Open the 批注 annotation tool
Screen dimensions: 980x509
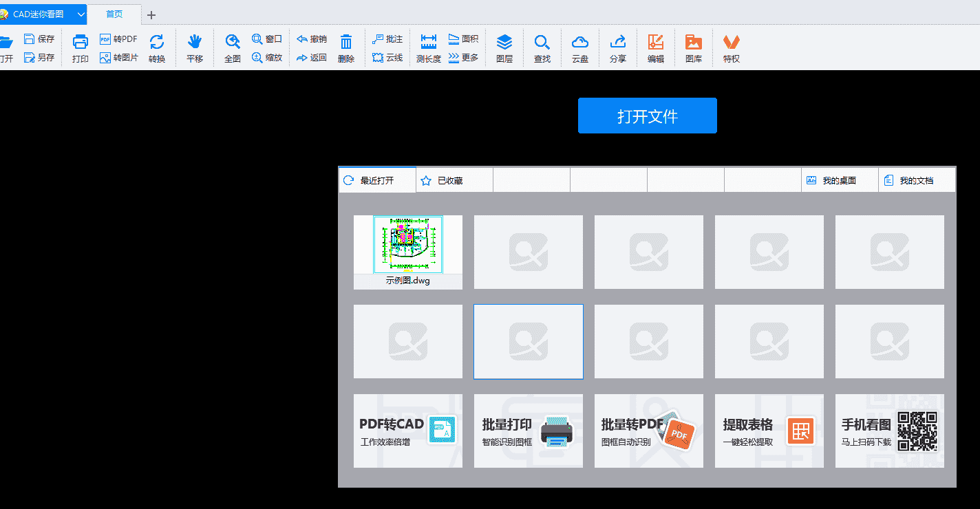[387, 39]
